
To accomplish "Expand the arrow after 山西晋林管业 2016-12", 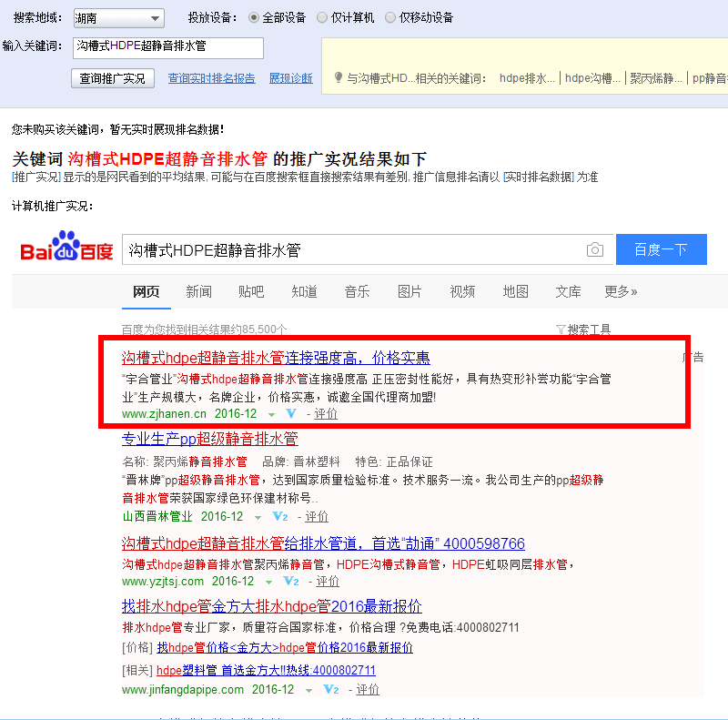I will (x=258, y=517).
